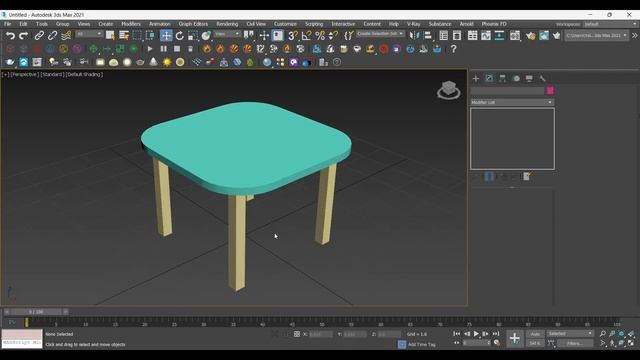Expand the toolbar overflow chevron
Image resolution: width=640 pixels, height=360 pixels.
pyautogui.click(x=634, y=36)
